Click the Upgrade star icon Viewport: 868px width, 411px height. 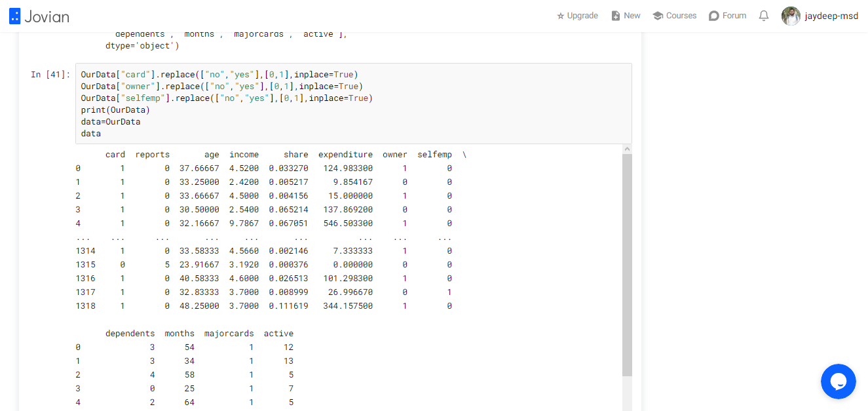click(x=561, y=16)
